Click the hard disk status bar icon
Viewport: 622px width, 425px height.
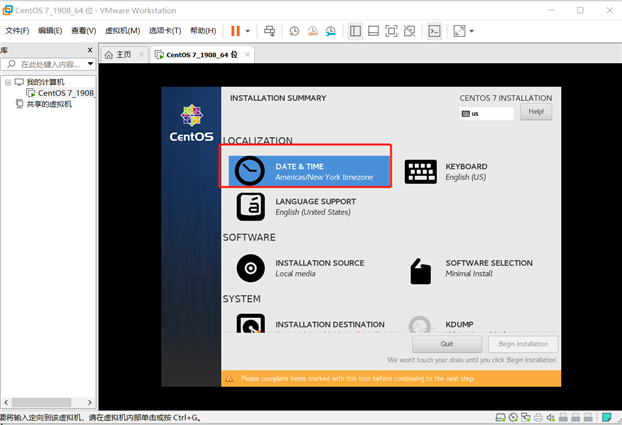501,417
